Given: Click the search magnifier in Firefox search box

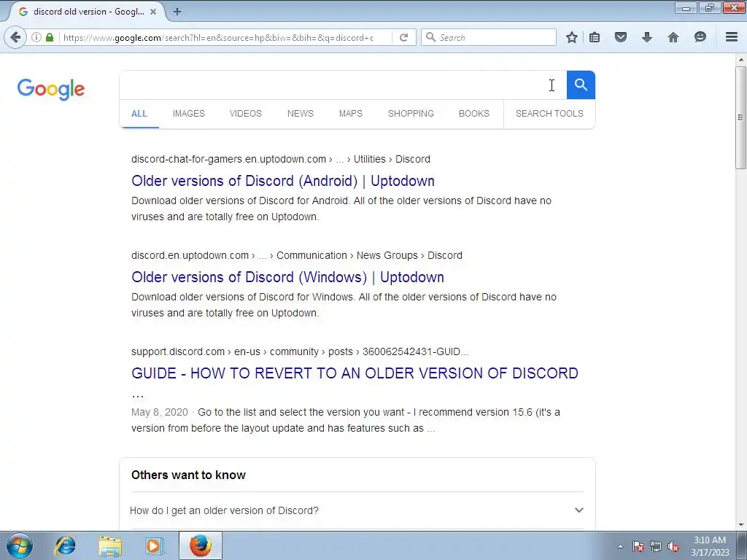Looking at the screenshot, I should [x=430, y=37].
